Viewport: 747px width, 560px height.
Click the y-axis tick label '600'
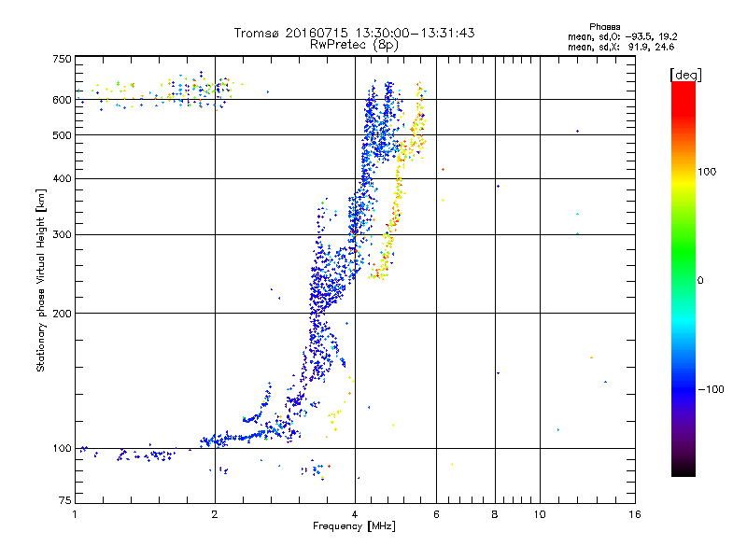pos(62,100)
